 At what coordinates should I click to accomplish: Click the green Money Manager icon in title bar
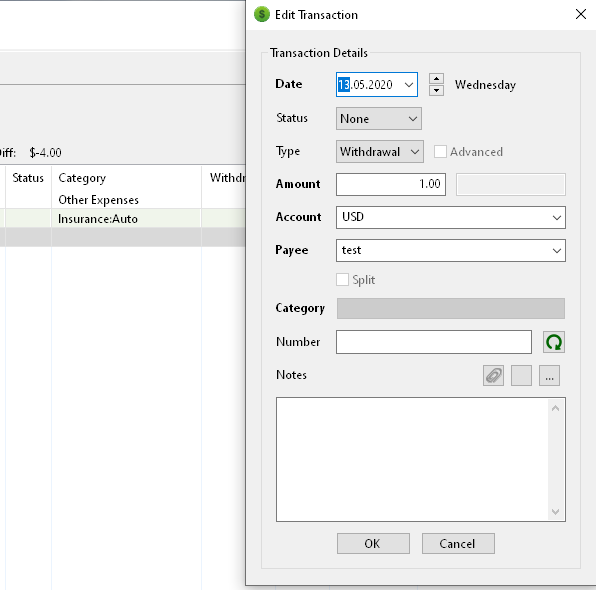point(262,14)
